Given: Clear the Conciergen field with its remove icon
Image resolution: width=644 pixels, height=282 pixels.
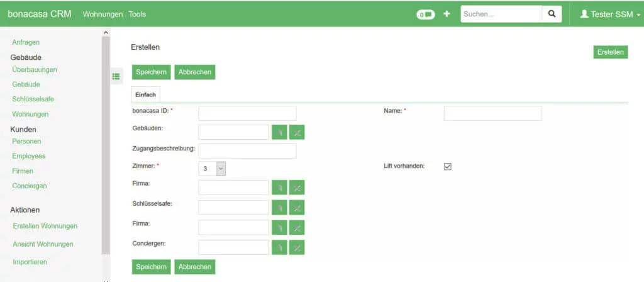Looking at the screenshot, I should coord(297,247).
